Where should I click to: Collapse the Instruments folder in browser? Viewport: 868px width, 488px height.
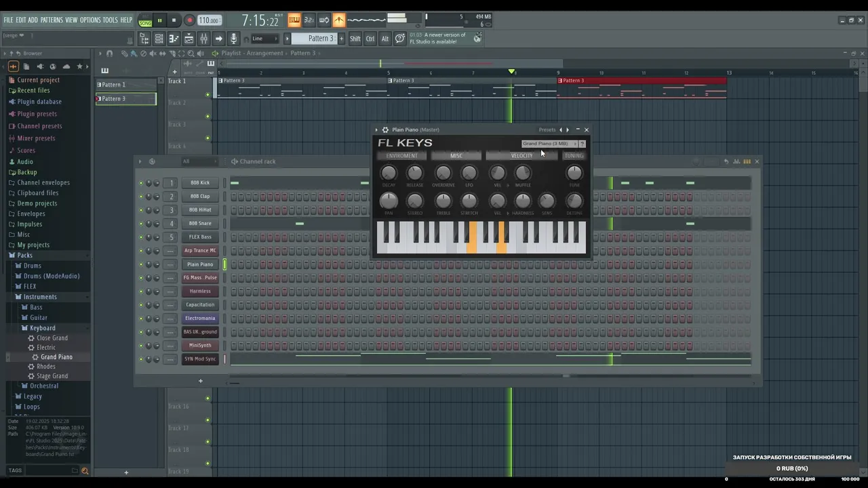point(40,297)
